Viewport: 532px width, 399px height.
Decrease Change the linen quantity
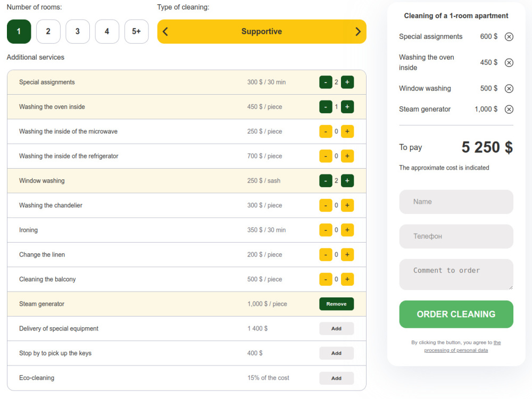[x=326, y=255]
